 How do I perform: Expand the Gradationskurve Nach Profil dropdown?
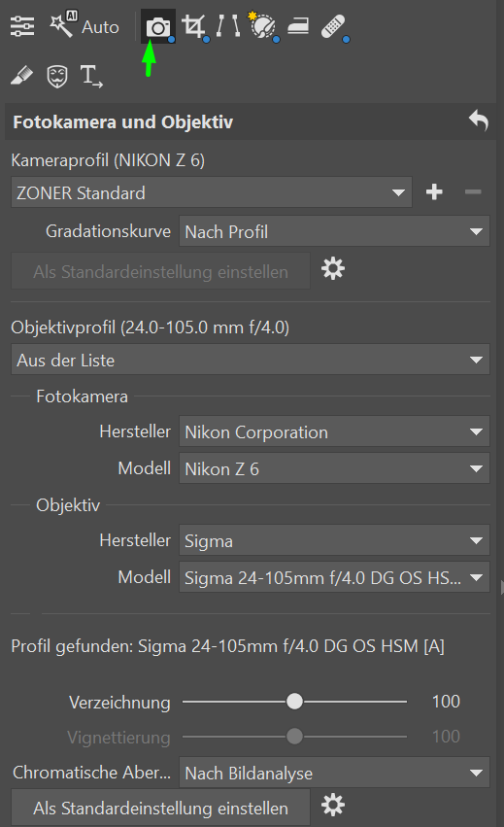click(x=334, y=231)
